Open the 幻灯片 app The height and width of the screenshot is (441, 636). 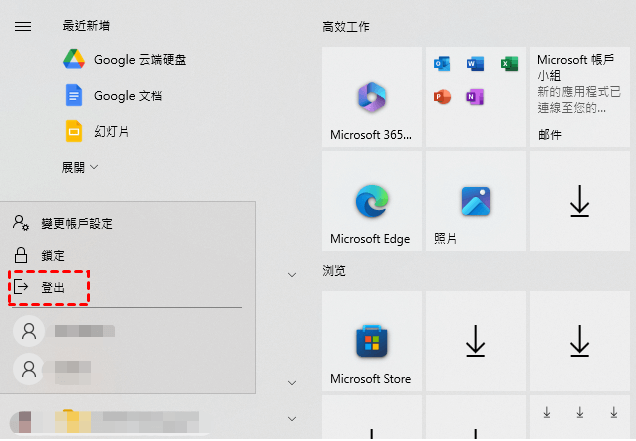click(x=97, y=131)
